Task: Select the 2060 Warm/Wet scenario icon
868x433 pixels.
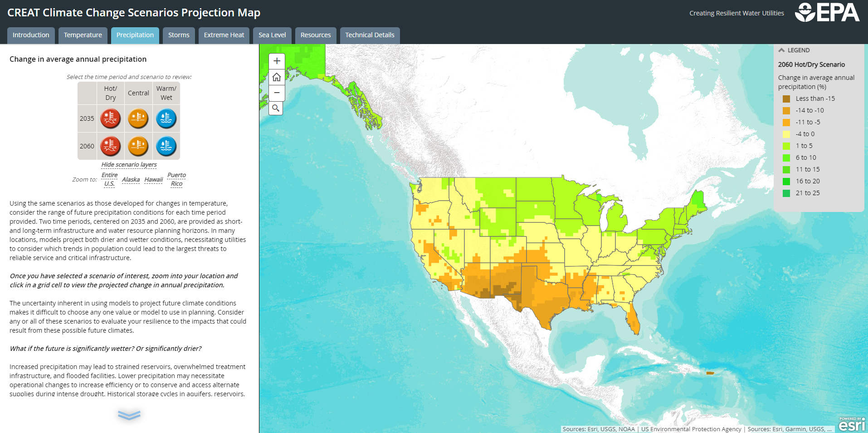Action: point(166,146)
